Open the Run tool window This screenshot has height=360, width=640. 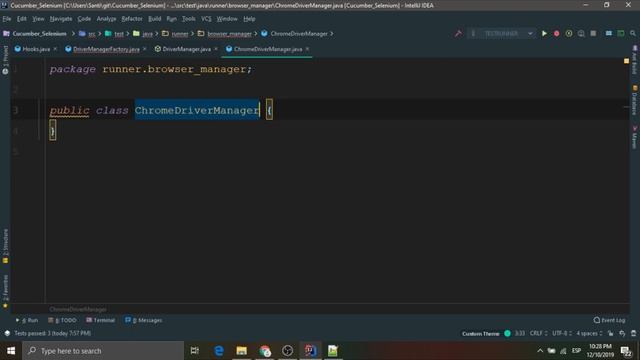pos(27,320)
